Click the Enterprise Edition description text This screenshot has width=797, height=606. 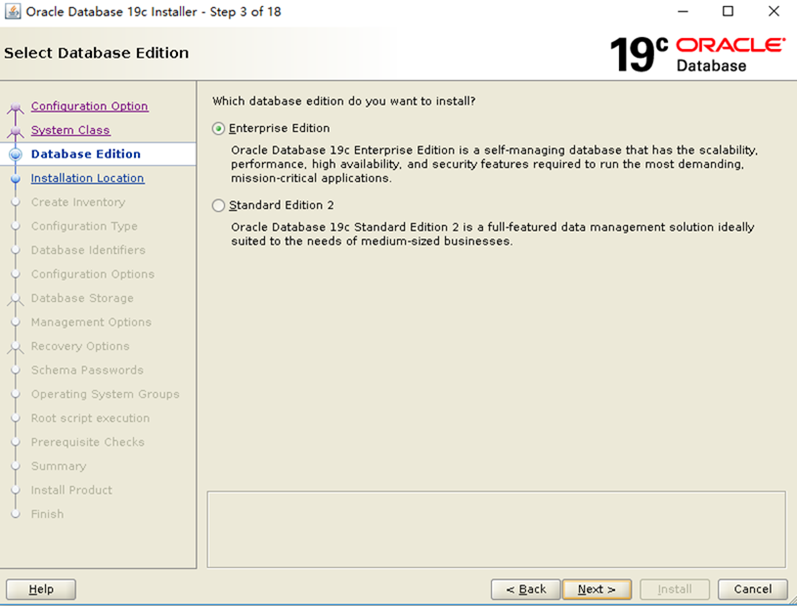coord(494,164)
